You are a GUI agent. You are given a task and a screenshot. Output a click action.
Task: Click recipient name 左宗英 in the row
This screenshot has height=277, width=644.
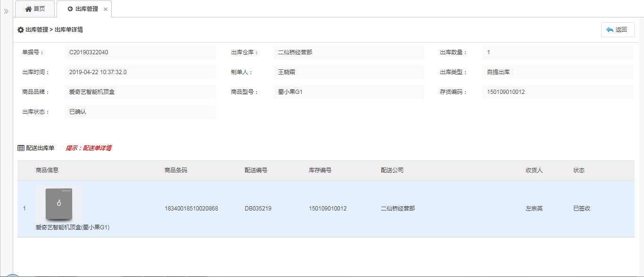pos(534,209)
